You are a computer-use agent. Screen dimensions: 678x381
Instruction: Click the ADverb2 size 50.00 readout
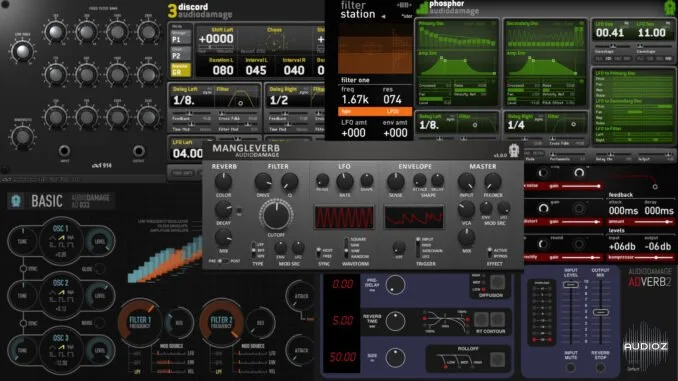pos(342,357)
